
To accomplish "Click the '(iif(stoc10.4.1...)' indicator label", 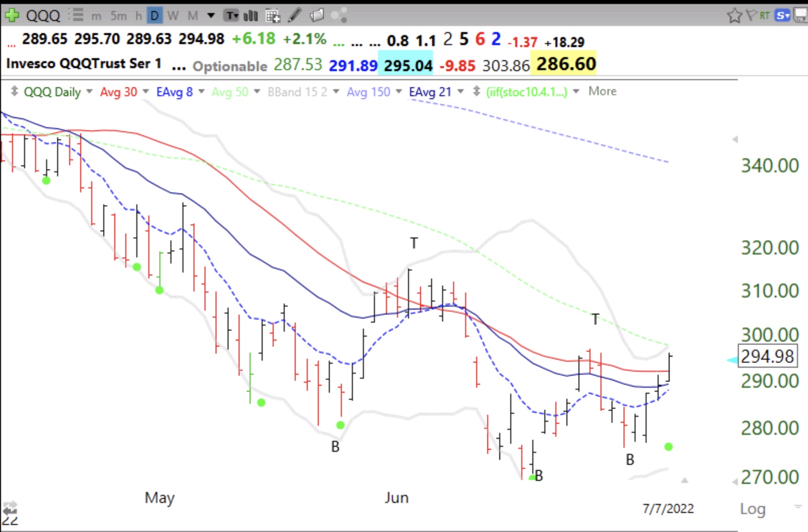I will [526, 92].
